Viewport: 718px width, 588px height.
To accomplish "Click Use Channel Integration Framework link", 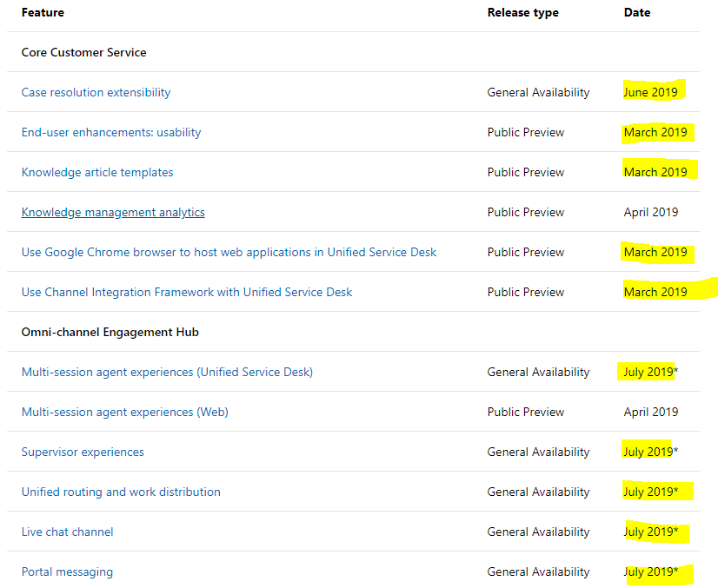I will (187, 292).
